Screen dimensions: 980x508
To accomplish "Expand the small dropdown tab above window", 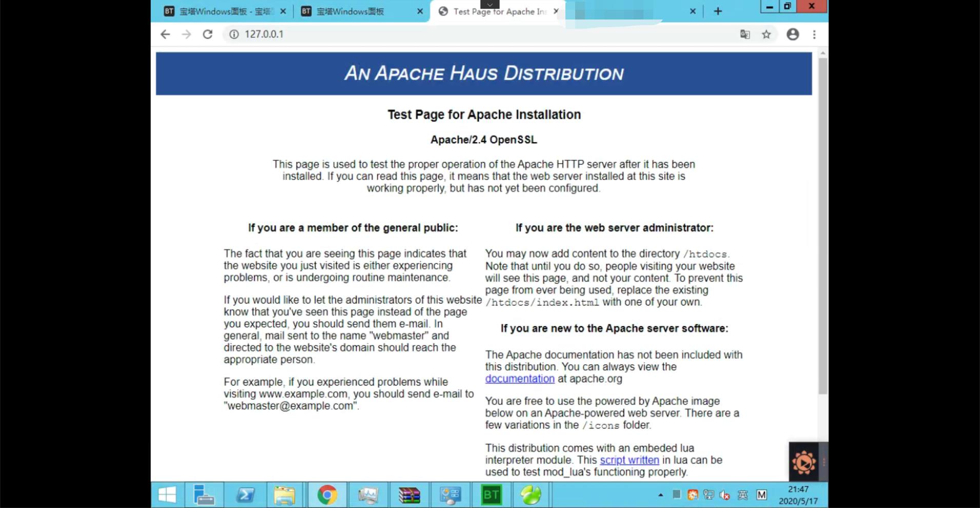I will [489, 5].
